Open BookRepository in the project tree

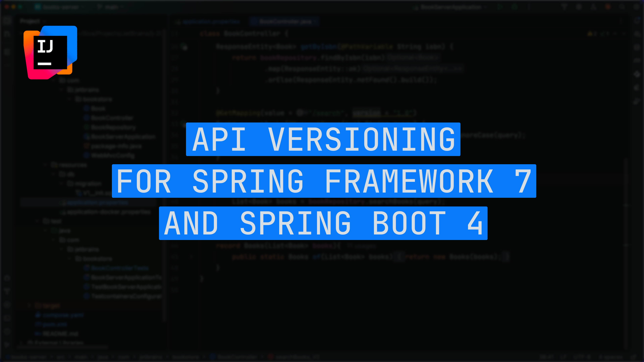(x=113, y=127)
